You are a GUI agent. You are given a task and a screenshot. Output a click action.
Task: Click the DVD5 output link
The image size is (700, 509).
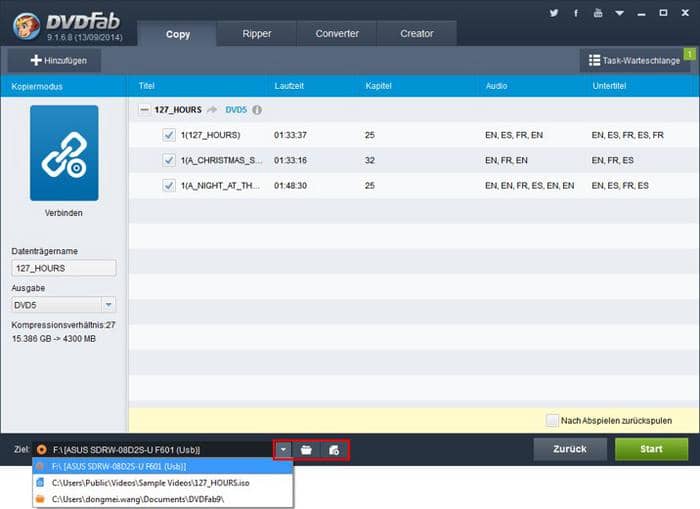(x=236, y=110)
